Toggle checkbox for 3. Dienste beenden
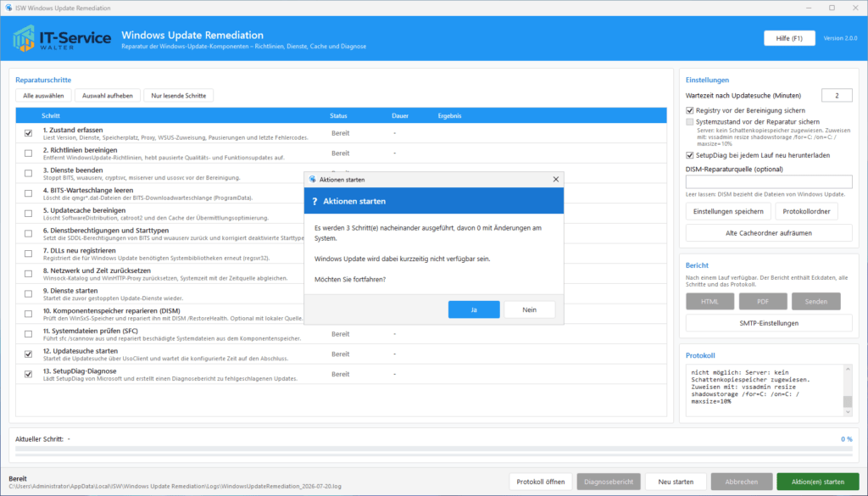The width and height of the screenshot is (868, 496). pos(28,173)
